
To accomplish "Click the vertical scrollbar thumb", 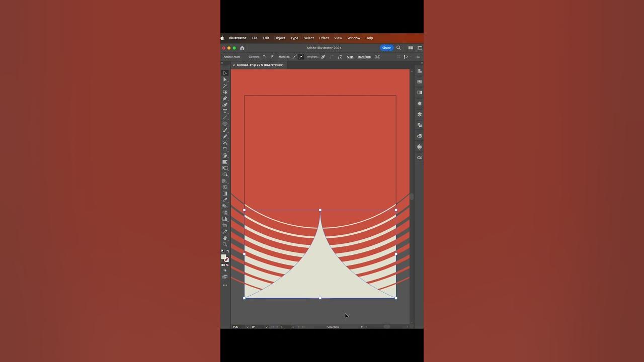I will coord(412,197).
